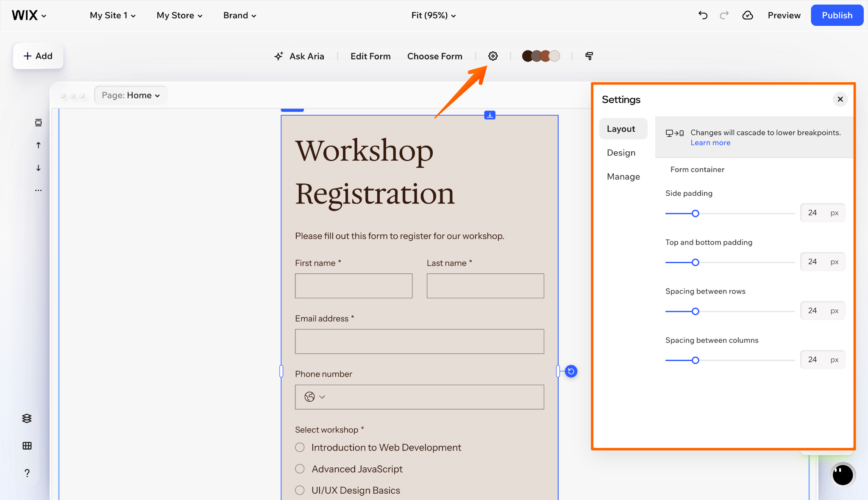Open the grid table icon at bottom left
Viewport: 868px width, 500px height.
27,446
